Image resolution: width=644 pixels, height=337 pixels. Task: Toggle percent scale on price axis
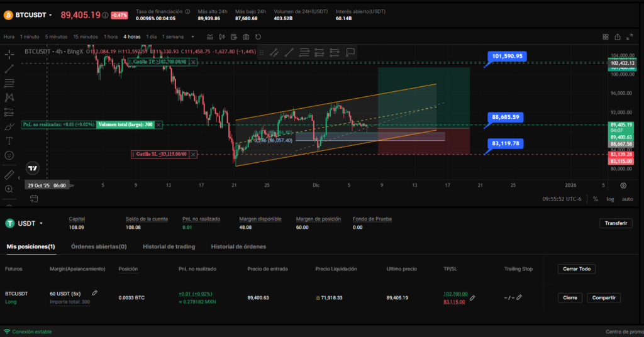pyautogui.click(x=596, y=199)
